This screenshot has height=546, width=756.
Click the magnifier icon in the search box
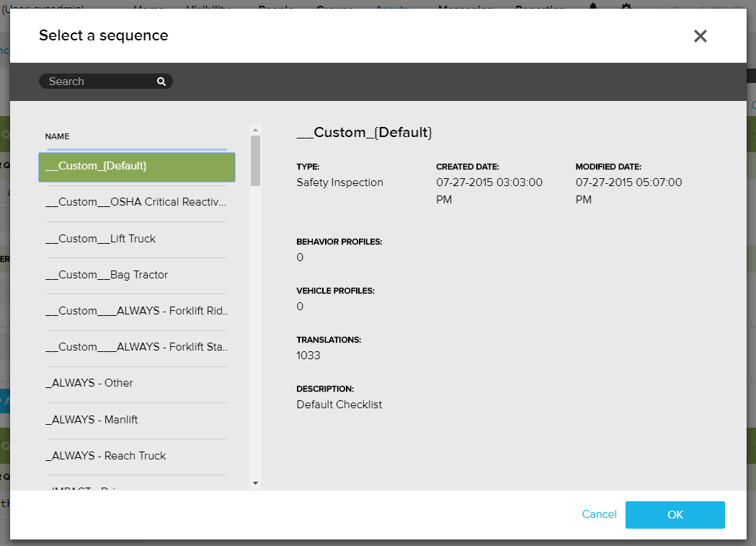coord(161,82)
